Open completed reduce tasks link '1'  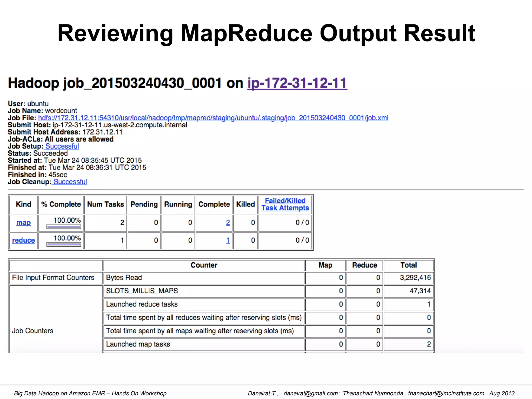[228, 240]
